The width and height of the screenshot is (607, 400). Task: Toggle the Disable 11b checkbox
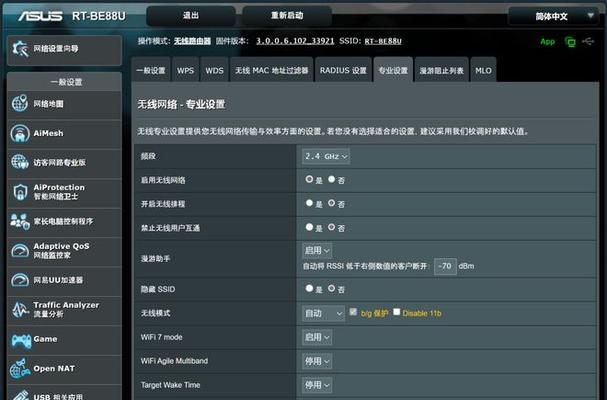[396, 312]
